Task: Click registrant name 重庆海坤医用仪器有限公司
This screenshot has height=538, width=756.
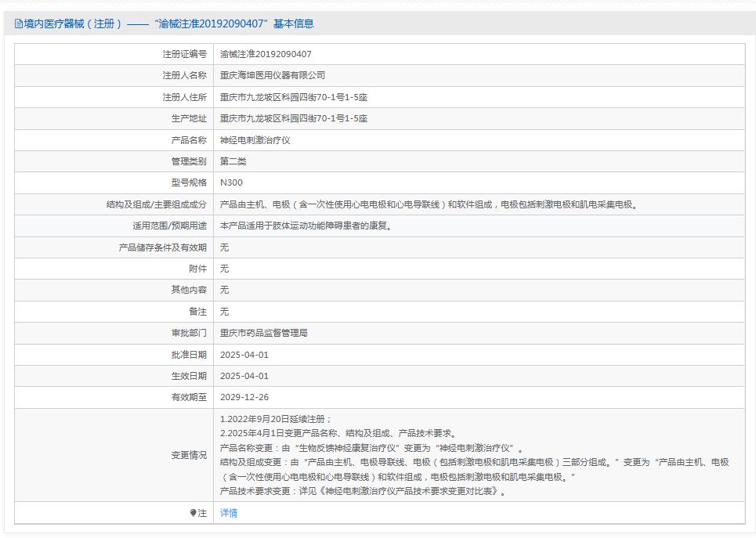Action: click(273, 75)
